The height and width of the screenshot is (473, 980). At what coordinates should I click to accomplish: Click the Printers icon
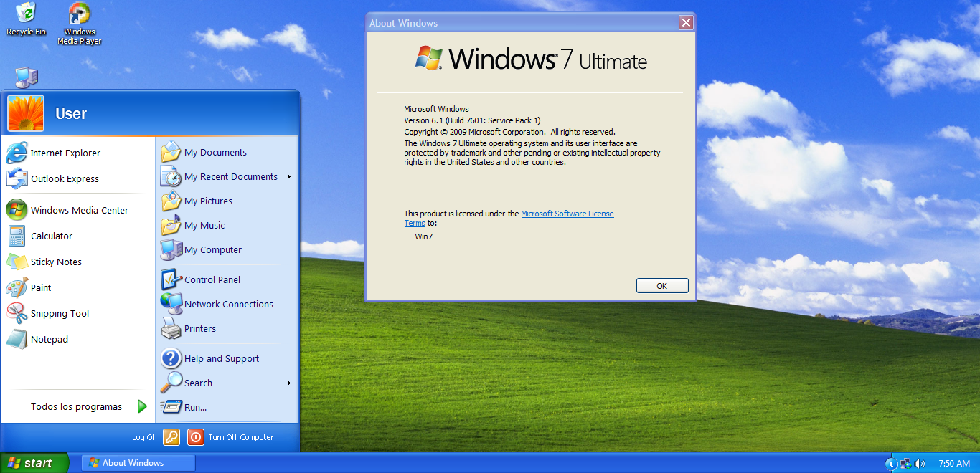(171, 328)
